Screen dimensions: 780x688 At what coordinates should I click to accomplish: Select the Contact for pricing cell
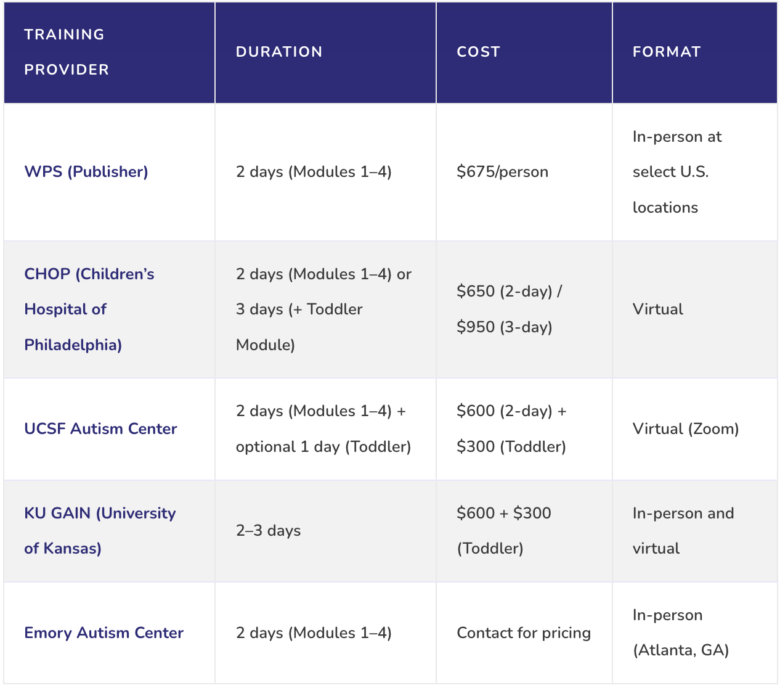[x=524, y=633]
